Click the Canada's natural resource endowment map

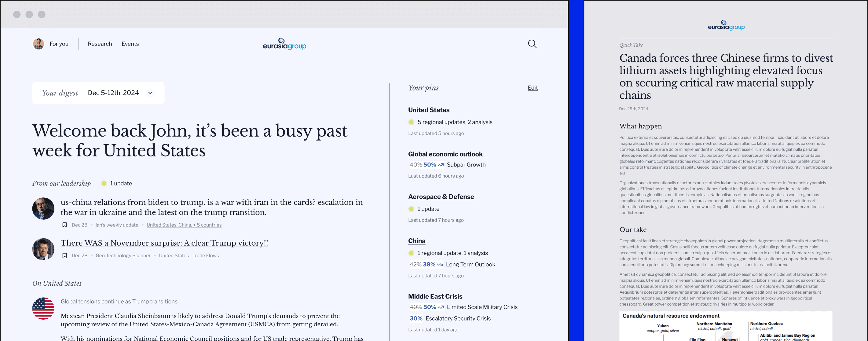(x=726, y=326)
